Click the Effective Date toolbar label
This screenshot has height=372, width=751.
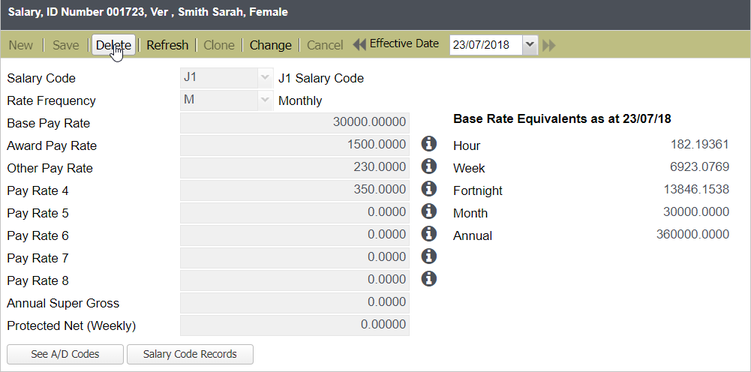point(404,44)
